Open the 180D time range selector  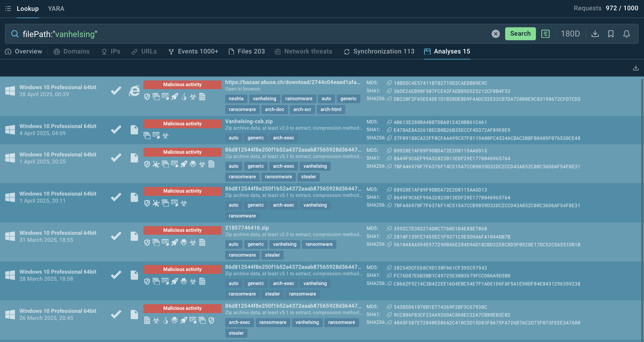(570, 34)
